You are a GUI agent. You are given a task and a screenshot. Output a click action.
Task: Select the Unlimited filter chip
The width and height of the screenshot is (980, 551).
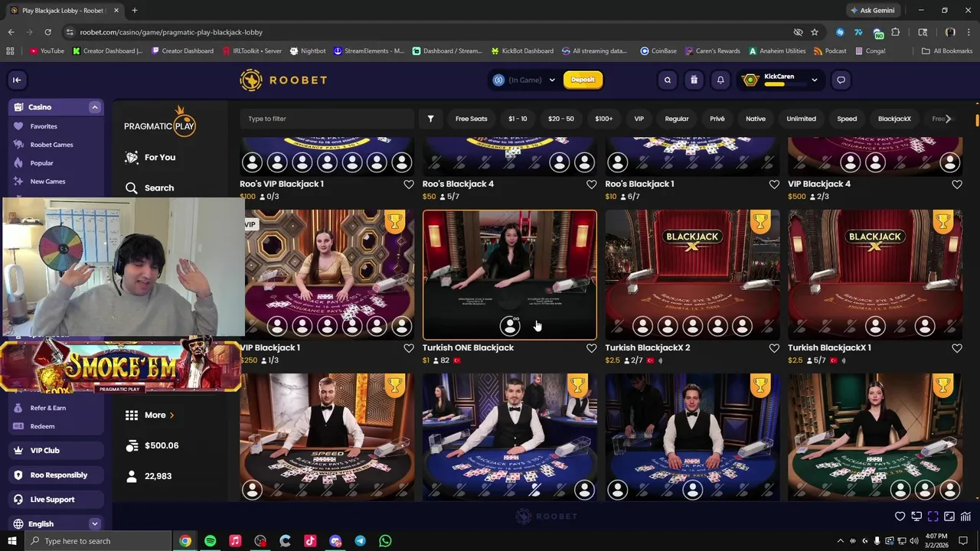[801, 119]
